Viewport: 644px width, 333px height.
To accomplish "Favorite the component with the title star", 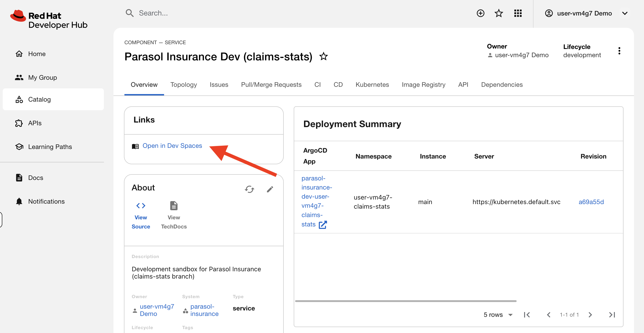I will [323, 56].
